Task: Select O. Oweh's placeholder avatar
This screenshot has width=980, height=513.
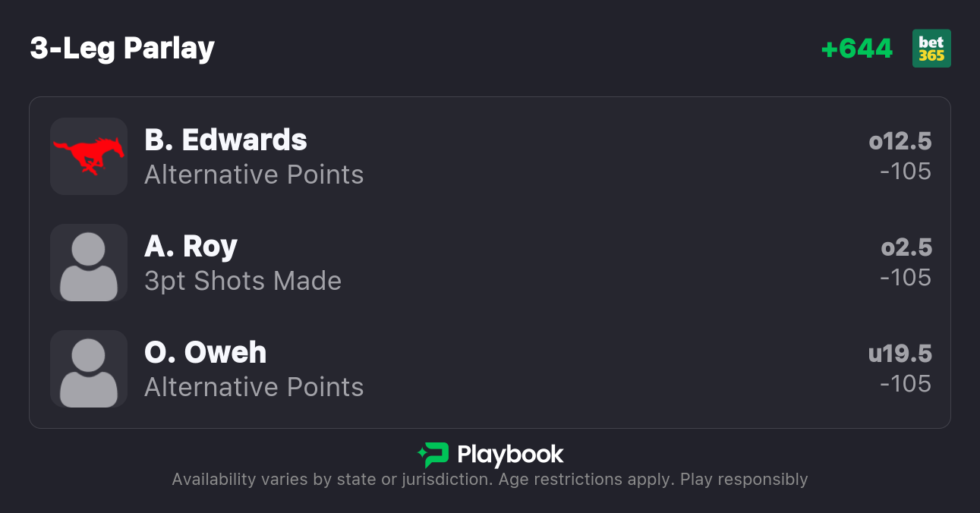Action: point(88,369)
